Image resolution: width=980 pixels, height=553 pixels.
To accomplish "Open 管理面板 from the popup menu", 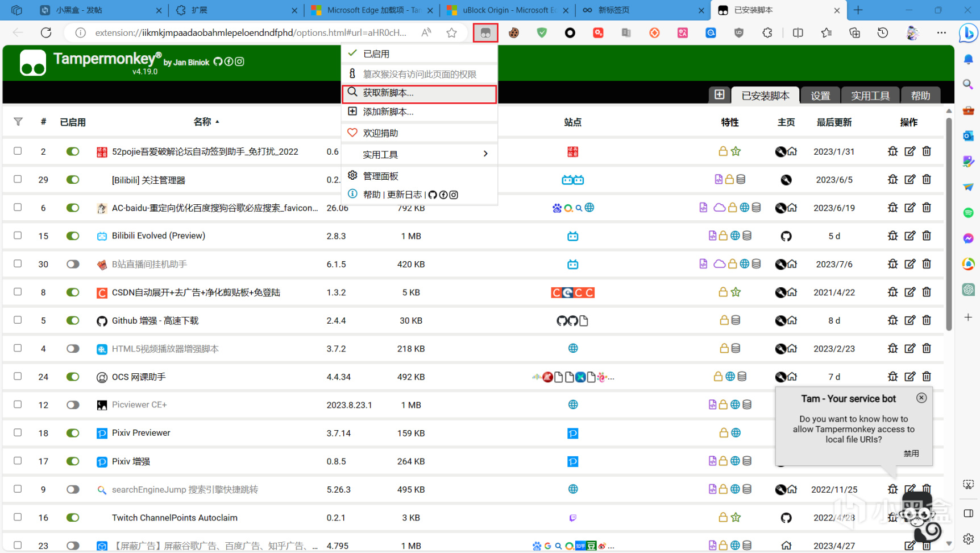I will [420, 176].
